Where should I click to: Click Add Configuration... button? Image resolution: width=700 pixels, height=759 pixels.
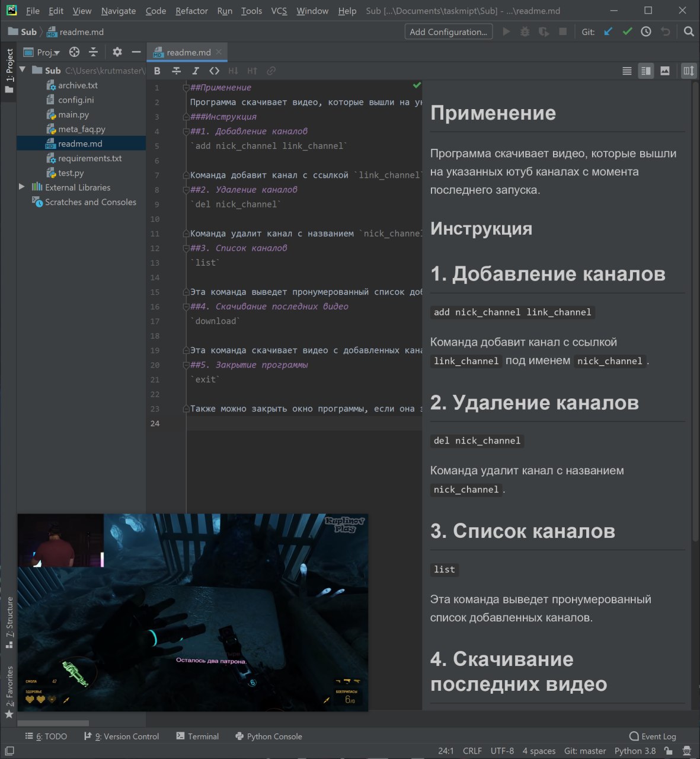click(449, 32)
